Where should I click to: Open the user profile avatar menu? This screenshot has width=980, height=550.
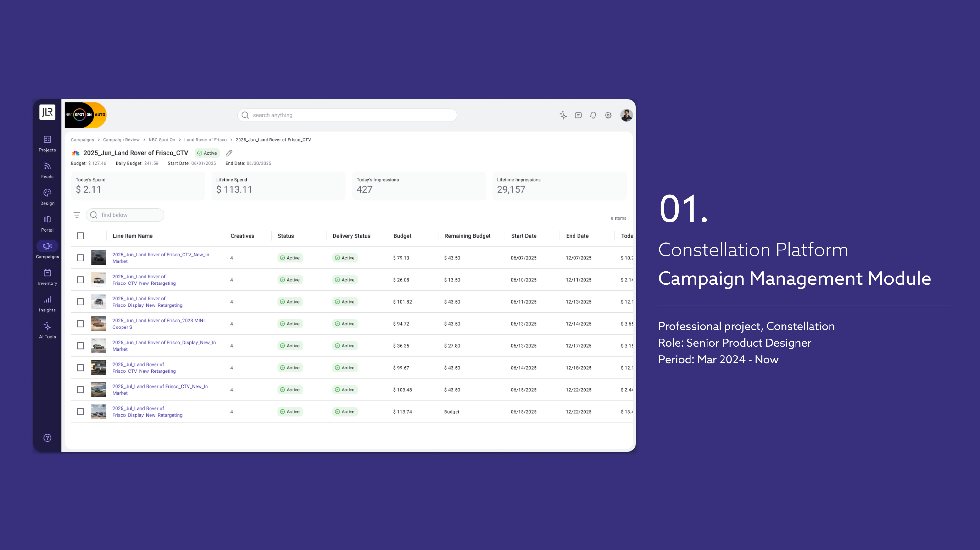pyautogui.click(x=626, y=115)
